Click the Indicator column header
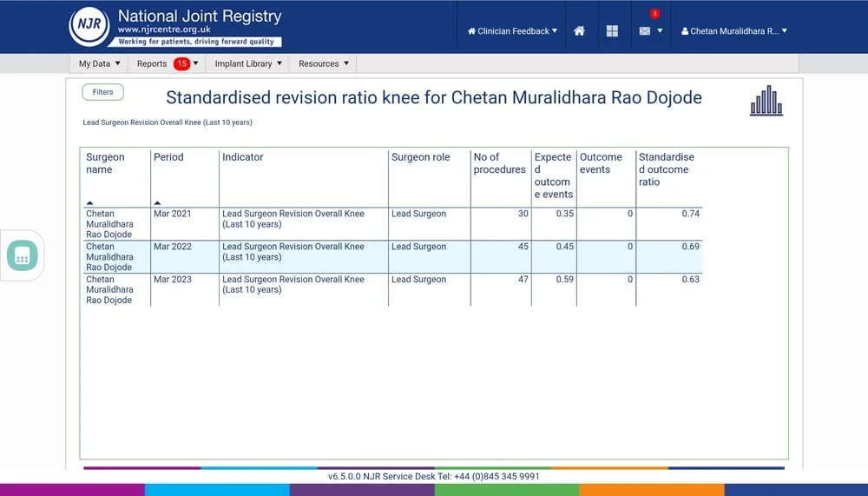Screen dimensions: 868x496 click(242, 157)
